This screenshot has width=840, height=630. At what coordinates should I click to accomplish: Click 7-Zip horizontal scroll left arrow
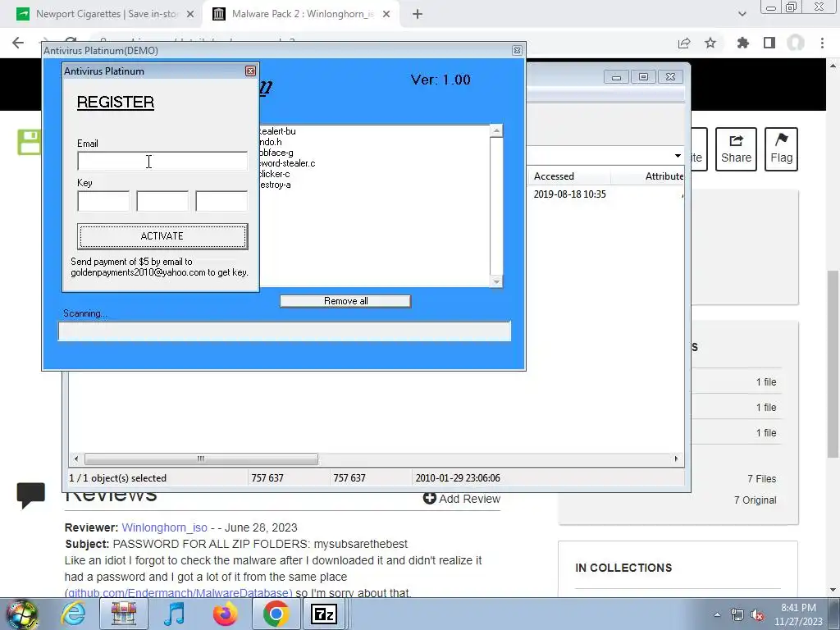[x=76, y=459]
